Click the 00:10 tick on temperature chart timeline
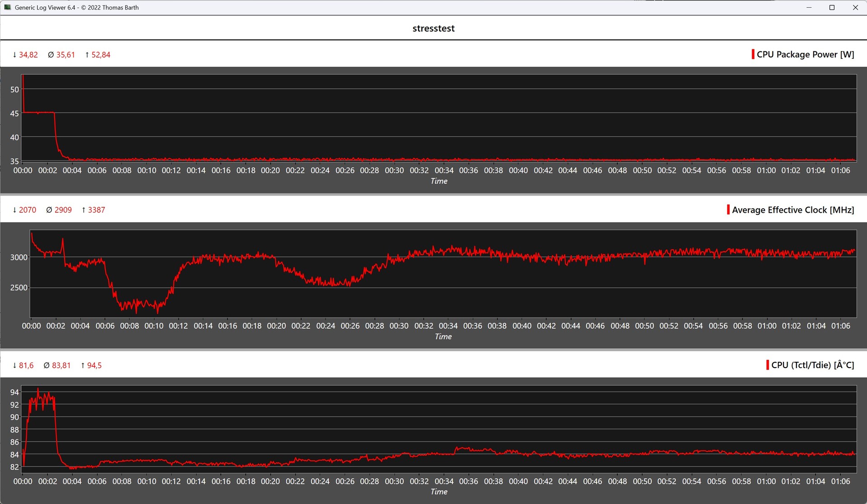The height and width of the screenshot is (504, 867). pyautogui.click(x=146, y=481)
